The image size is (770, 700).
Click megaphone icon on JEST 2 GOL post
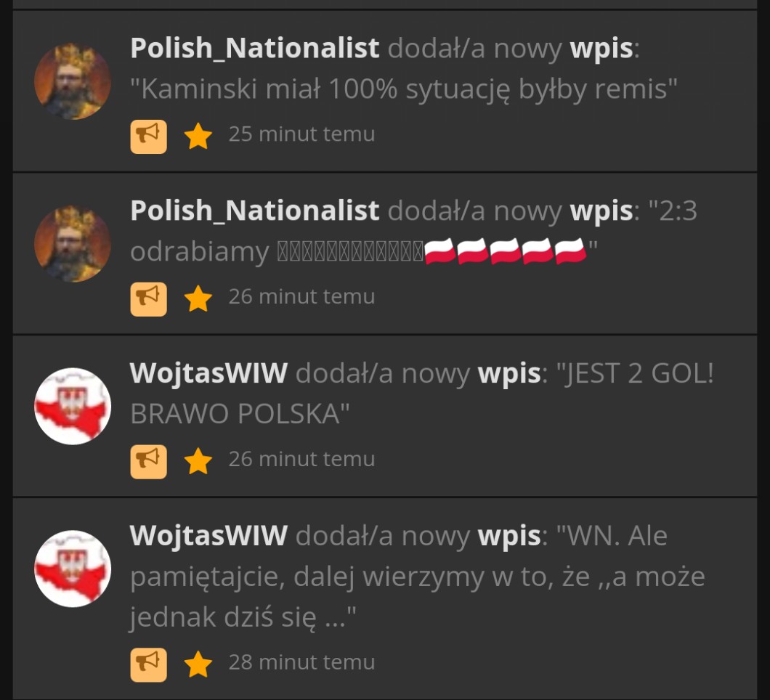click(x=148, y=461)
